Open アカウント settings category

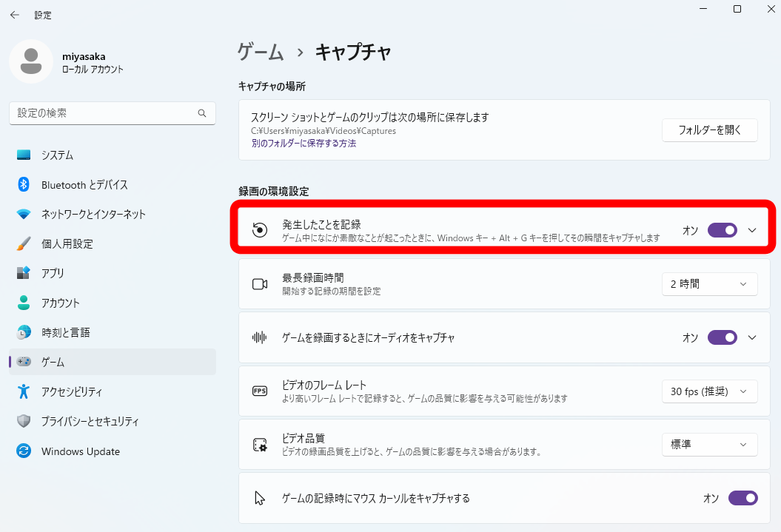pyautogui.click(x=61, y=303)
